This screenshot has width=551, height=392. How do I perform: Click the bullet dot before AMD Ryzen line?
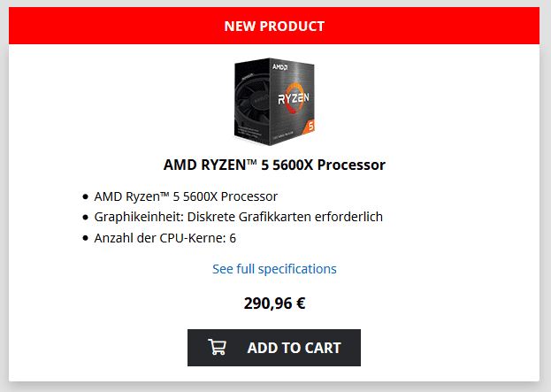[x=85, y=196]
